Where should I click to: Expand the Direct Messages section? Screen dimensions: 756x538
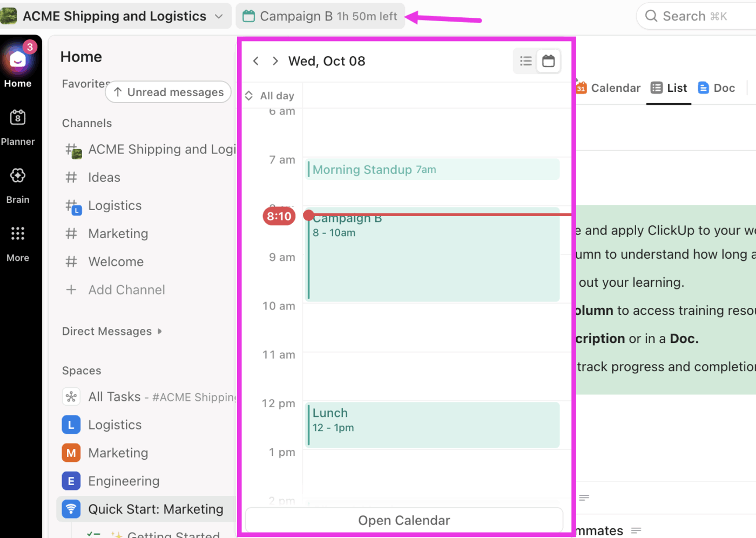[x=160, y=331]
